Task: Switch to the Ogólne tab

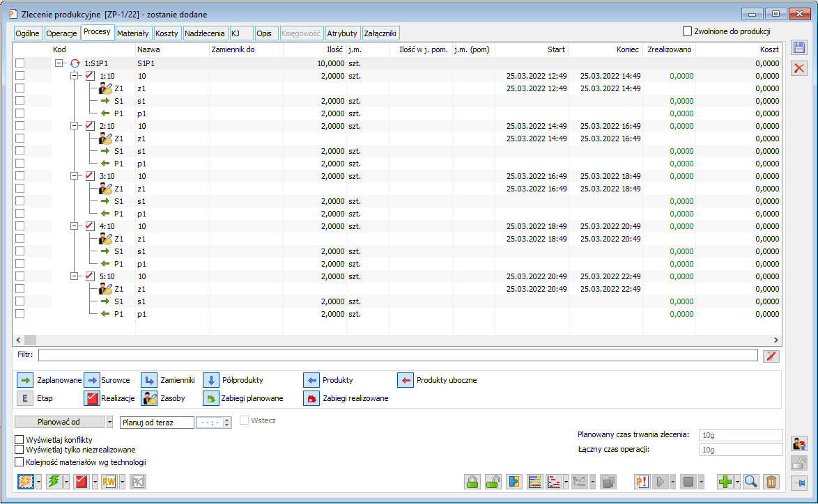Action: tap(28, 33)
